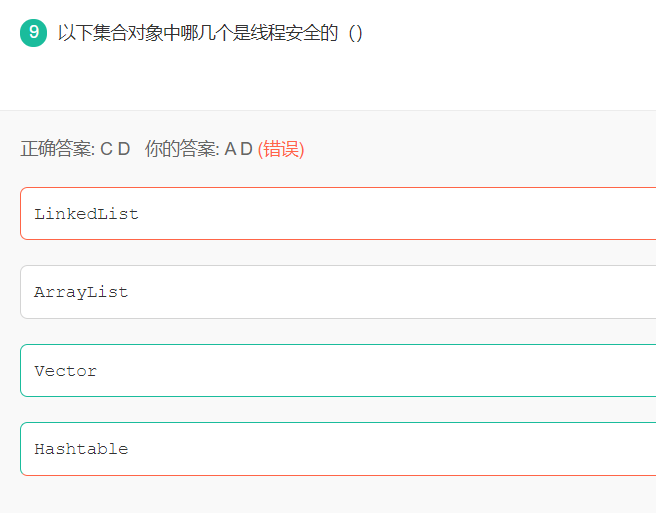Image resolution: width=656 pixels, height=513 pixels.
Task: Select the LinkedList answer option
Action: pyautogui.click(x=338, y=214)
